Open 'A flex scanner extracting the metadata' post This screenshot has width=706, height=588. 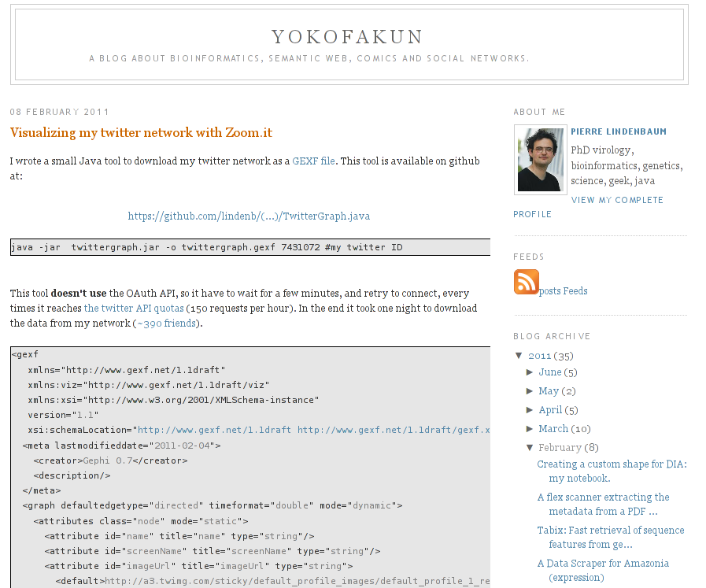(x=603, y=497)
